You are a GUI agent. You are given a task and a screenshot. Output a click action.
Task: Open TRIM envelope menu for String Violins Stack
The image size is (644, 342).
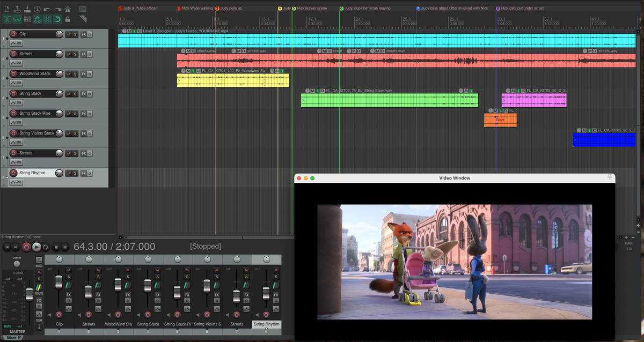(16, 143)
